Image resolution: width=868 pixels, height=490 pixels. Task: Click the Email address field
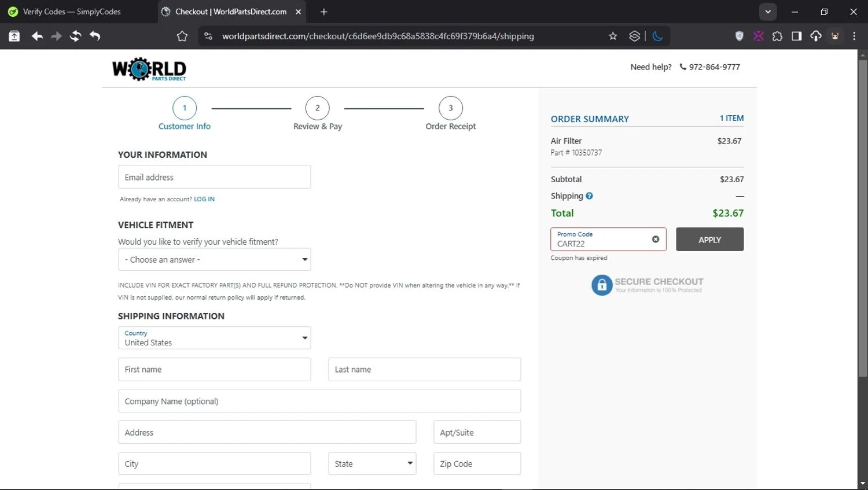214,177
